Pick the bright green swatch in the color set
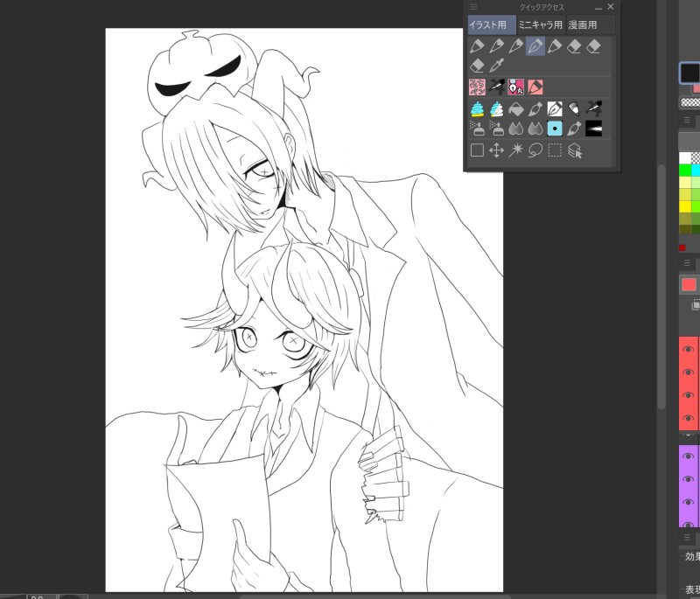 pyautogui.click(x=685, y=171)
